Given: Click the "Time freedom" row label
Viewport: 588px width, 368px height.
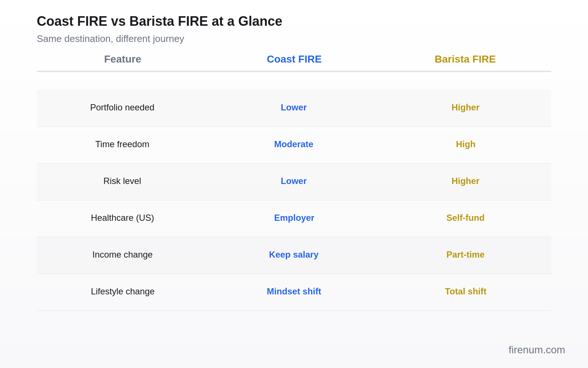Looking at the screenshot, I should (122, 144).
